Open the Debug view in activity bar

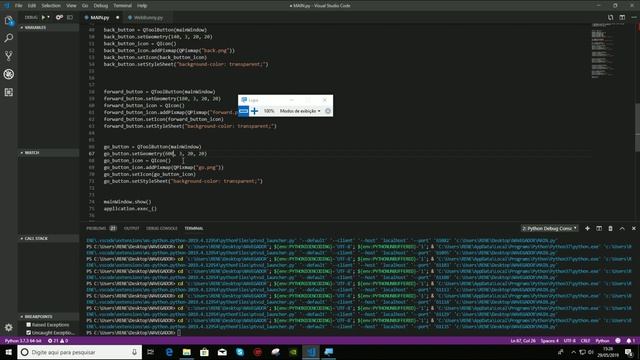tap(9, 74)
